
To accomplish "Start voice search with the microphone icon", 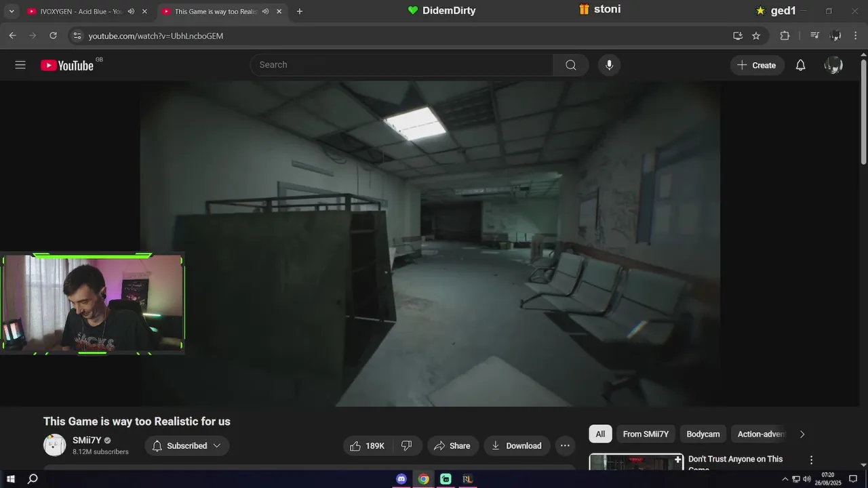I will click(609, 65).
